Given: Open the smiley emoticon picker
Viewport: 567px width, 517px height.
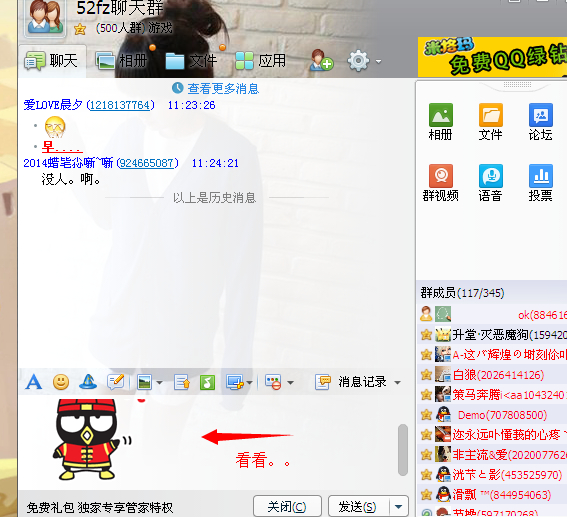Looking at the screenshot, I should (x=61, y=382).
